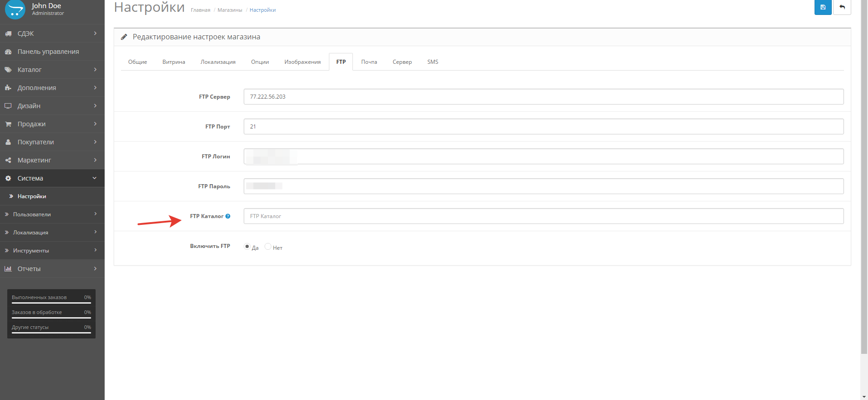Viewport: 868px width, 400px height.
Task: Expand the Инструменты submenu
Action: 52,251
